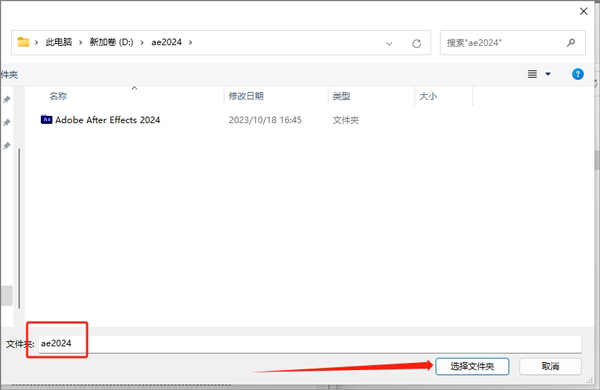Click the top pinned quick access pin
This screenshot has height=390, width=600.
[7, 100]
